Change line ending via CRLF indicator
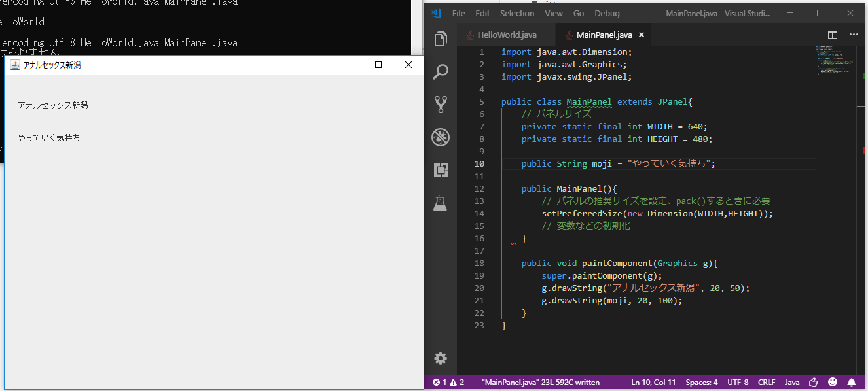The height and width of the screenshot is (391, 868). (x=767, y=382)
